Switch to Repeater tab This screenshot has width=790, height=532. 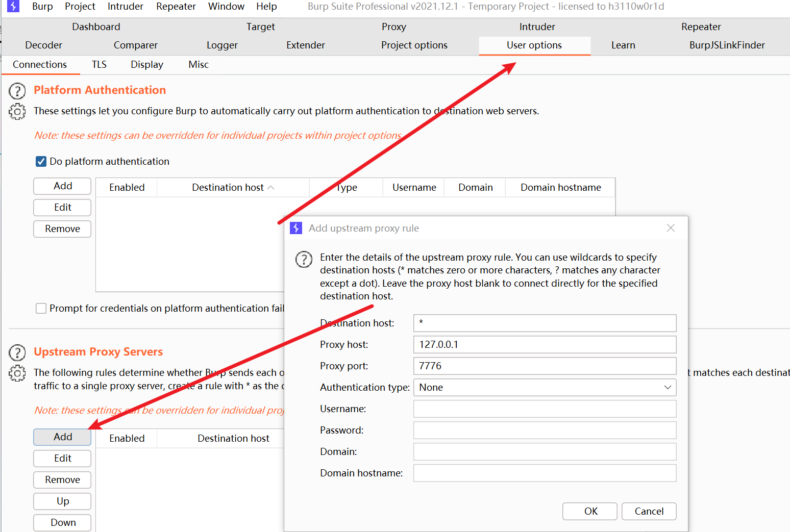(x=701, y=27)
